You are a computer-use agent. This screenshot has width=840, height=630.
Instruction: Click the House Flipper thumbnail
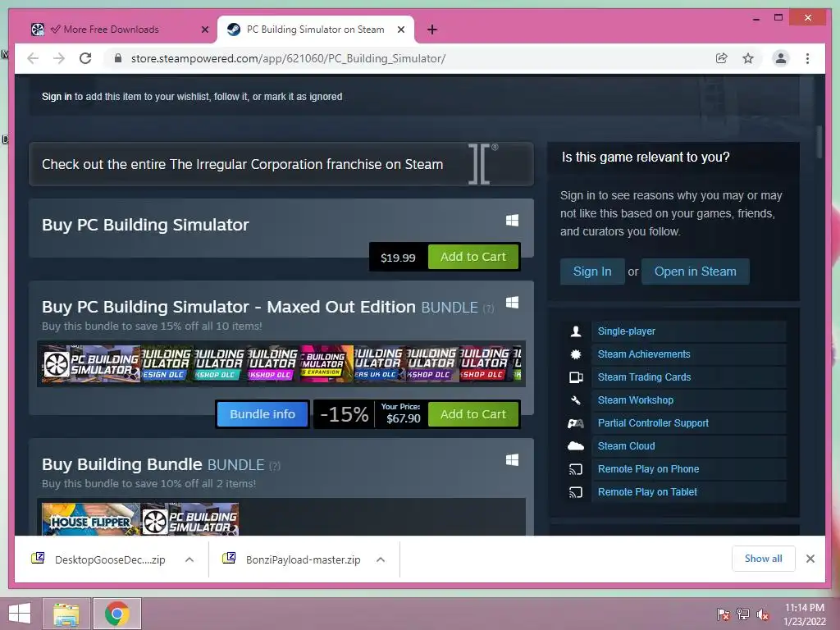[90, 518]
